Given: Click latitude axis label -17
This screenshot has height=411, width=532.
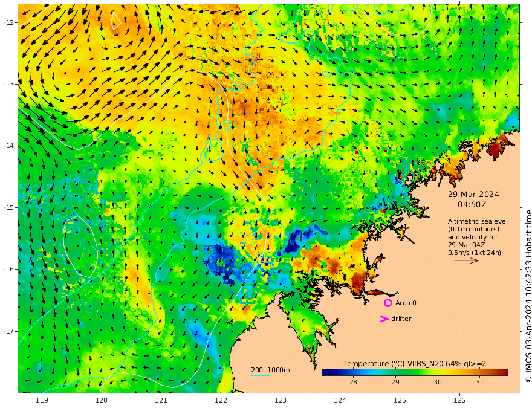Looking at the screenshot, I should (x=8, y=331).
